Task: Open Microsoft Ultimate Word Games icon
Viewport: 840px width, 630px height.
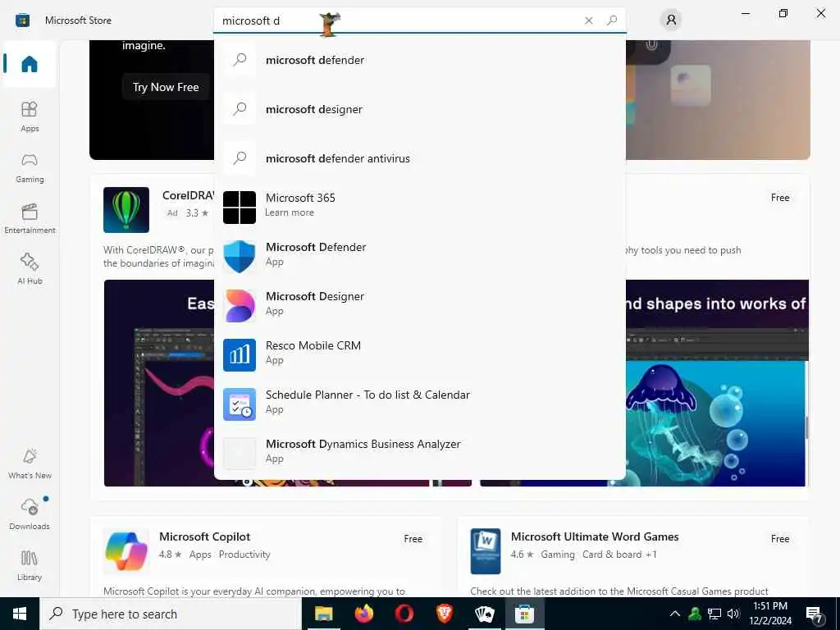Action: 486,551
